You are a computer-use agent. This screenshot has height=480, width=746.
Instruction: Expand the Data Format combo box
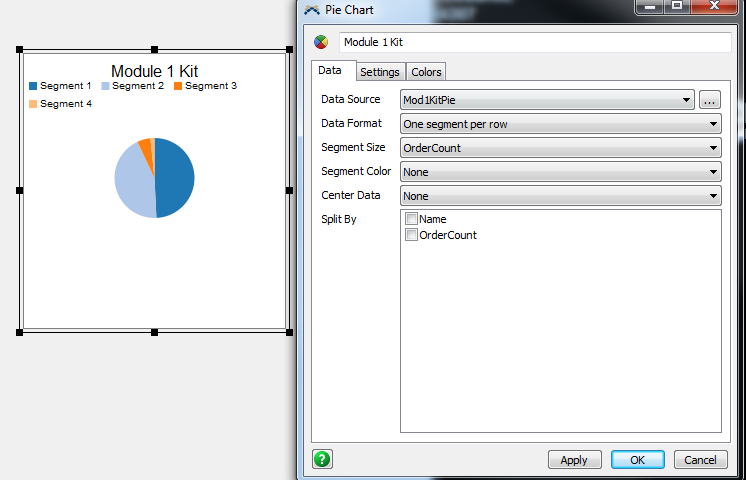pyautogui.click(x=560, y=124)
